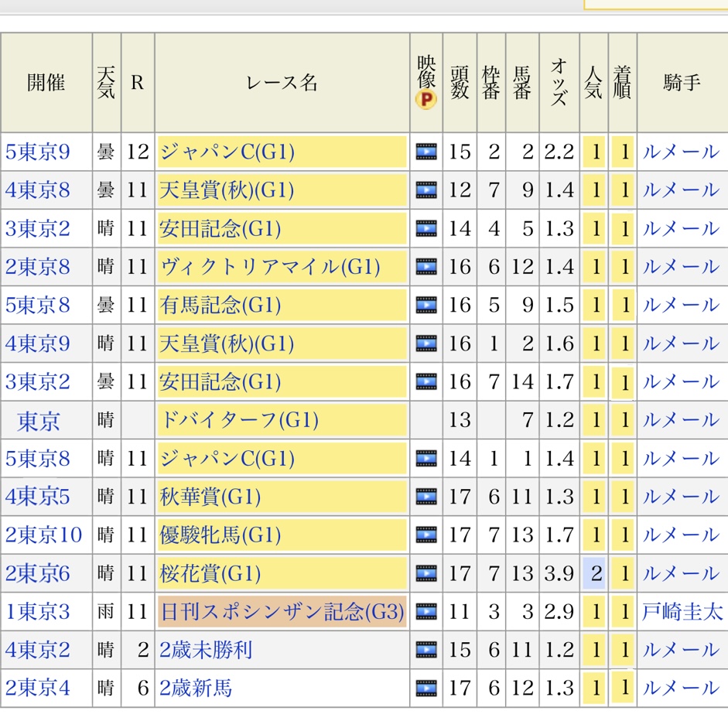728x728 pixels.
Task: Play the 2歳未勝利 race video icon
Action: pyautogui.click(x=426, y=650)
